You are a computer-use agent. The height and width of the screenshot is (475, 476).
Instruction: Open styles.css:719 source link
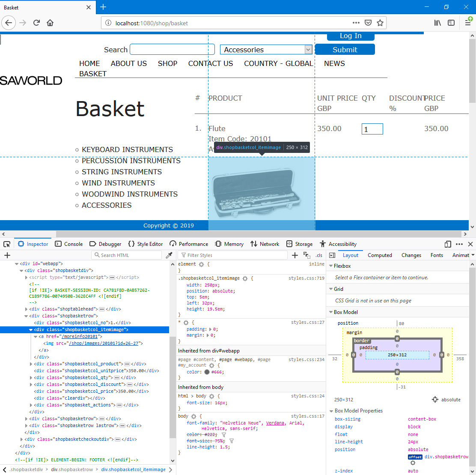click(306, 278)
